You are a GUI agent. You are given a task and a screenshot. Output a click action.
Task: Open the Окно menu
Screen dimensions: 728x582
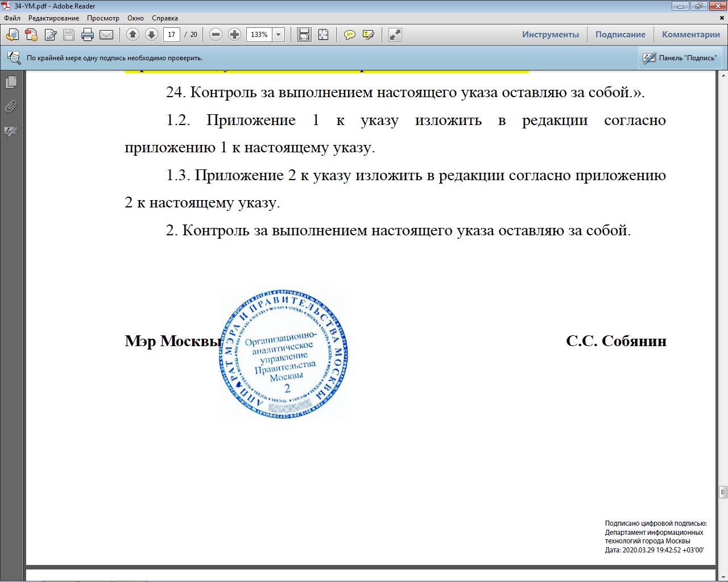click(x=135, y=18)
